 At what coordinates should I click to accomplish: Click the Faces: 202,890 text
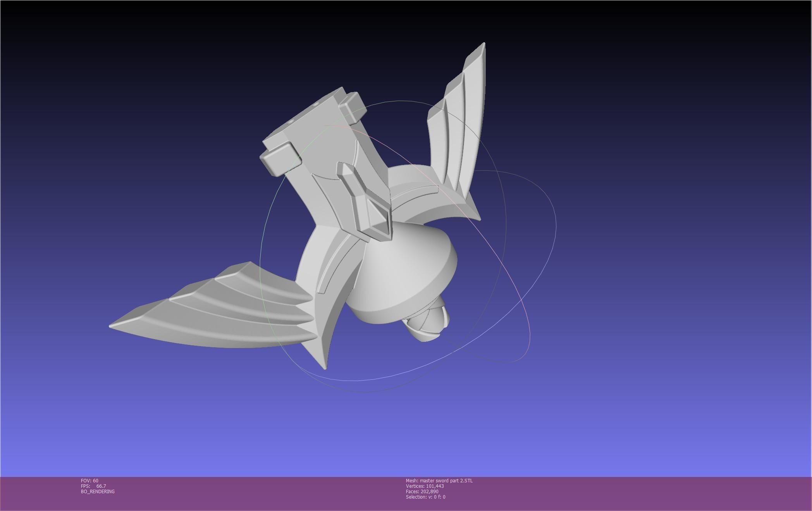422,491
